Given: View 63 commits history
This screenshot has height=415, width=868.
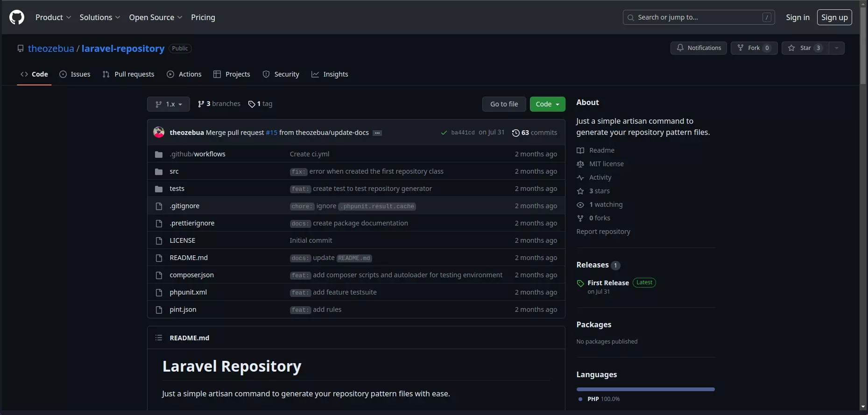Looking at the screenshot, I should click(535, 133).
